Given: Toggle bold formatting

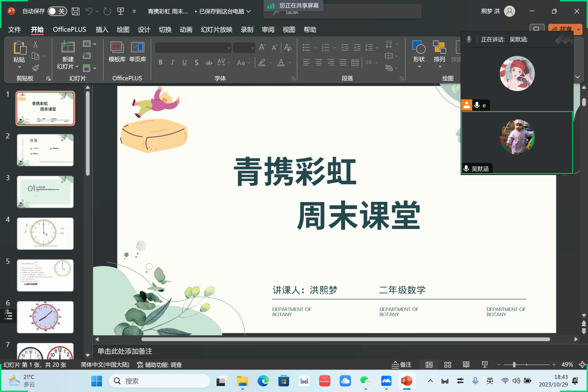Looking at the screenshot, I should [x=160, y=62].
